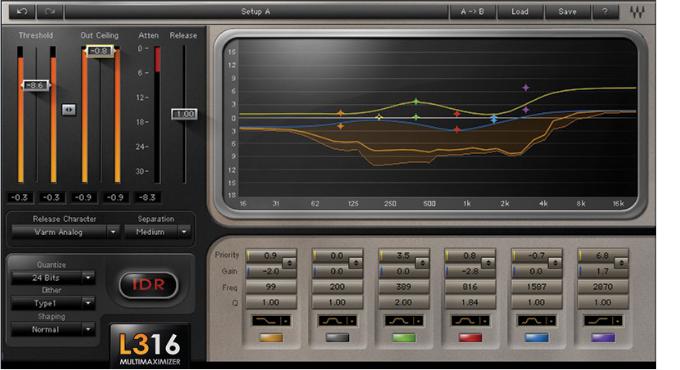Click the Load button

tap(520, 12)
